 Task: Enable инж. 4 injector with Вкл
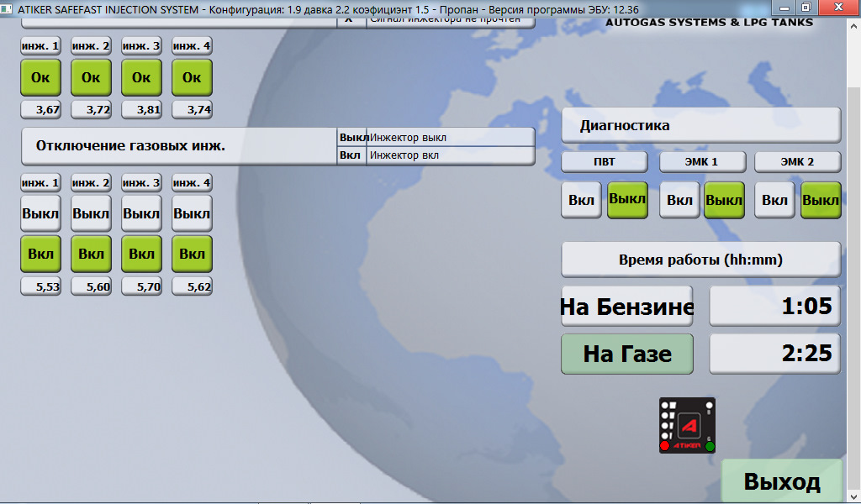191,253
